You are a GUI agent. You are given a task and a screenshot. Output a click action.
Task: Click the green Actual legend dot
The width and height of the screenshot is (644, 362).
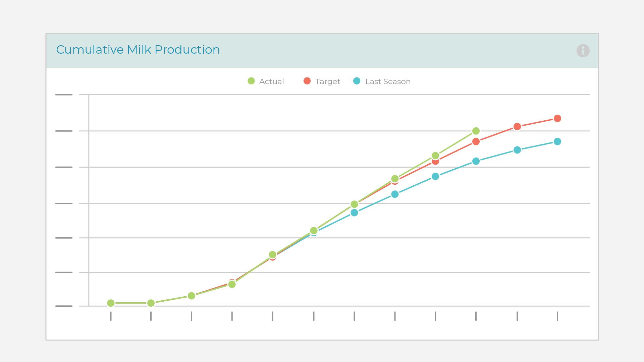[x=251, y=81]
